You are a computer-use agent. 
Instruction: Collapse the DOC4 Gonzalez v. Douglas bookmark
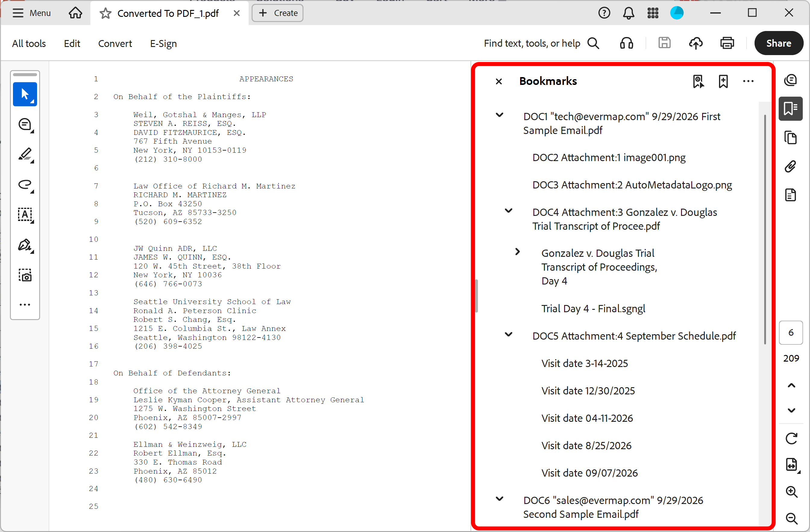click(x=508, y=211)
